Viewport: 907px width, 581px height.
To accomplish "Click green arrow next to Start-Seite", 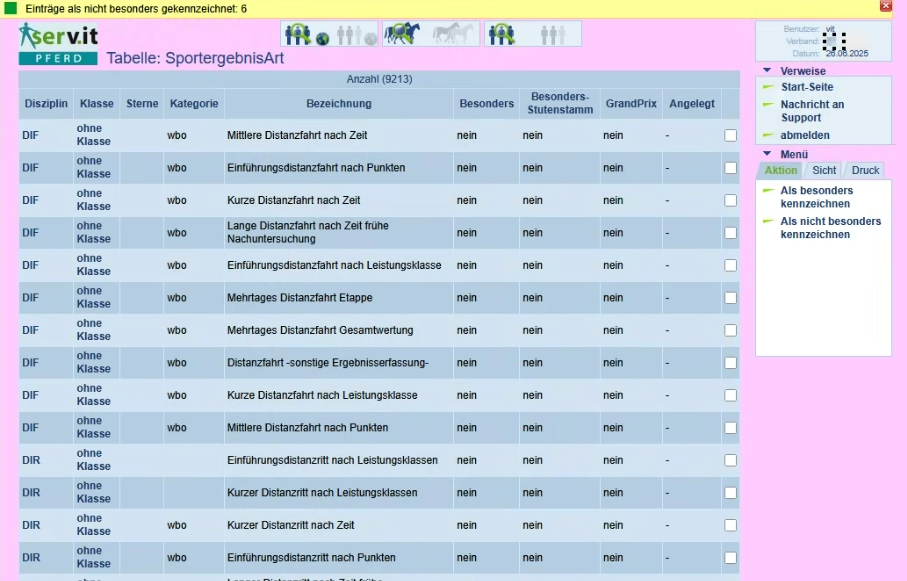I will coord(768,87).
